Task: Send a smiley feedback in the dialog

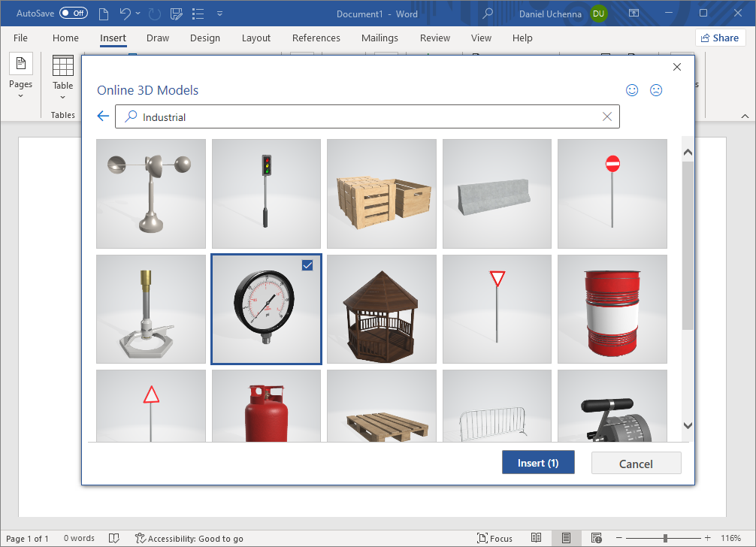Action: [x=632, y=90]
